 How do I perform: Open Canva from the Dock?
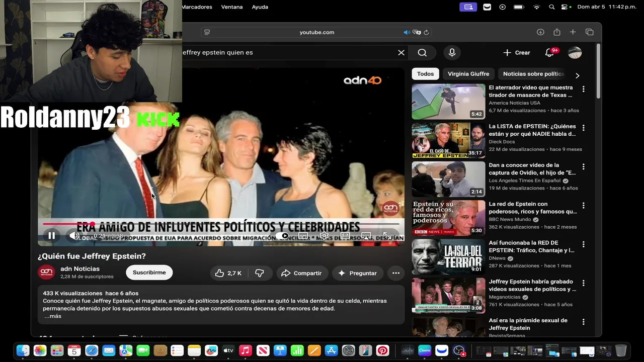(425, 350)
